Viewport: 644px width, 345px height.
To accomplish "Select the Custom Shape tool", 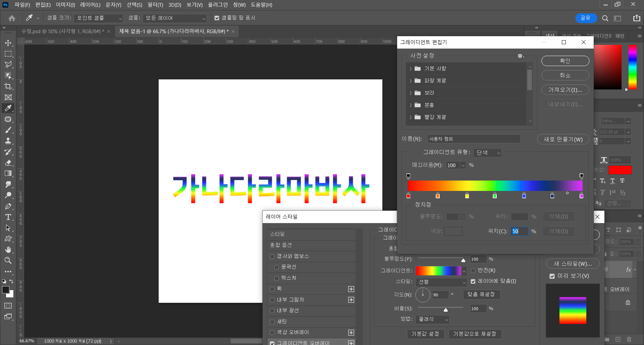I will coord(8,239).
